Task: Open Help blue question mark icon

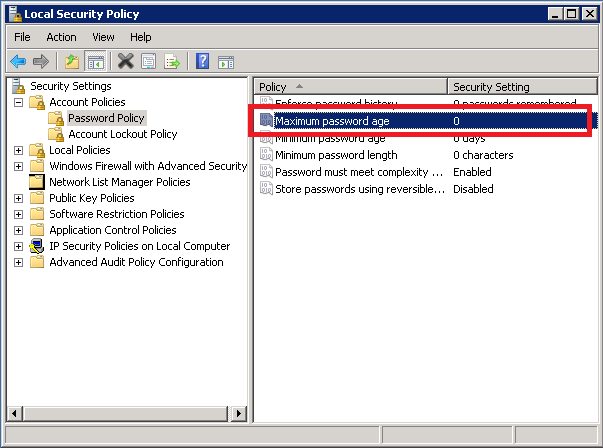Action: pos(202,61)
